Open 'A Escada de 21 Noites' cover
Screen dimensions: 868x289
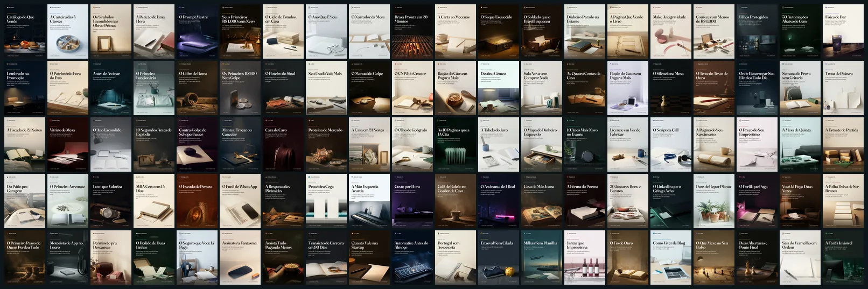[24, 145]
